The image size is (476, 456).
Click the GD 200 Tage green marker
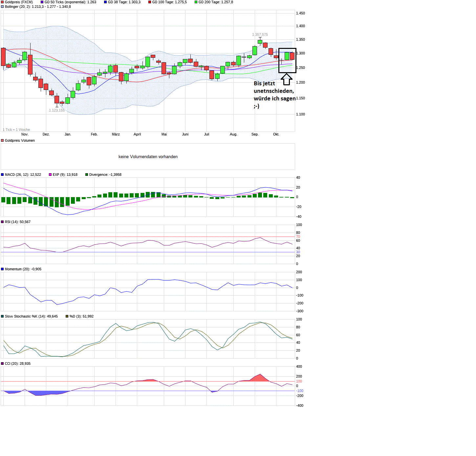tap(196, 2)
